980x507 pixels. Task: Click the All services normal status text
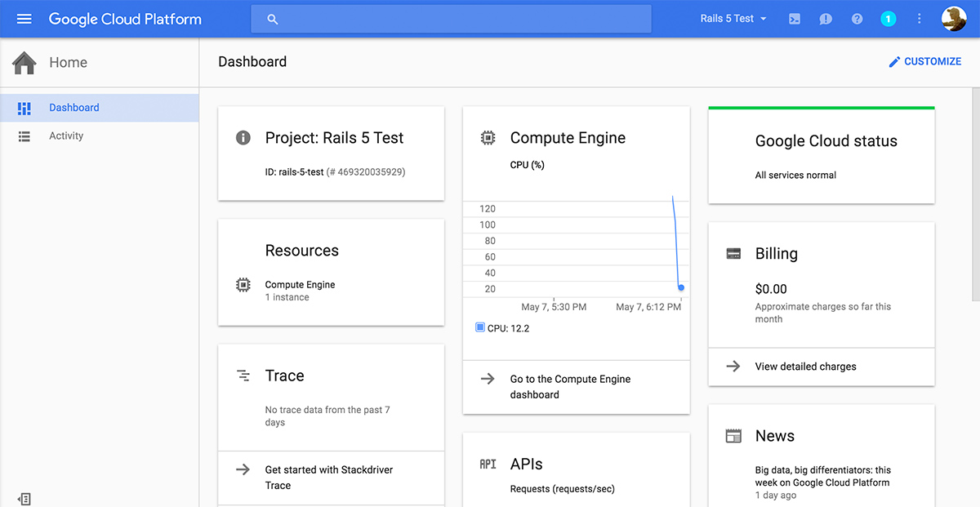(x=795, y=176)
